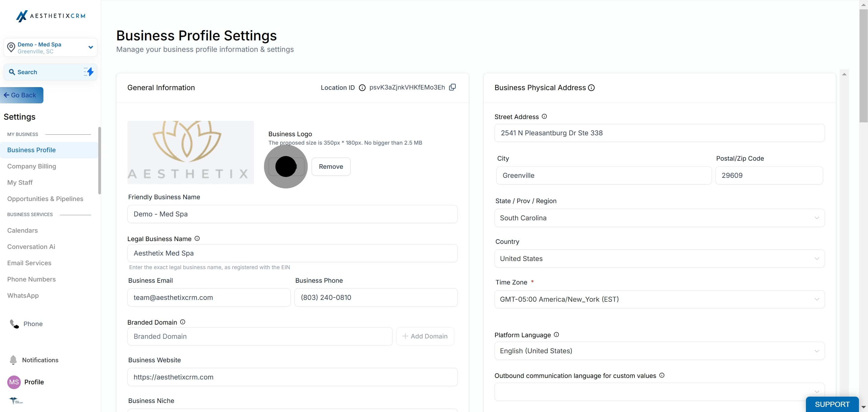This screenshot has height=412, width=868.
Task: Click the Aesthetix business logo thumbnail
Action: 190,152
